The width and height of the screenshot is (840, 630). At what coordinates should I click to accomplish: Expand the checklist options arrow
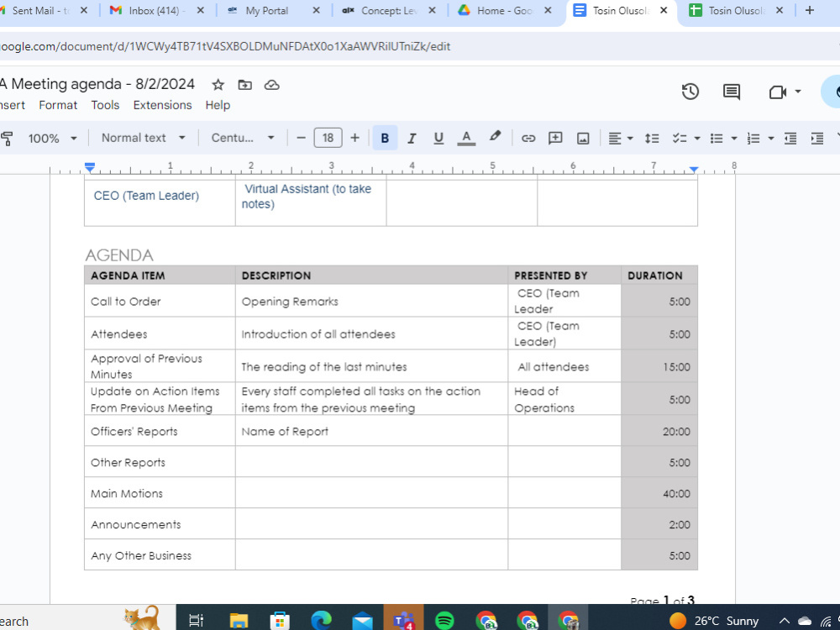click(697, 139)
